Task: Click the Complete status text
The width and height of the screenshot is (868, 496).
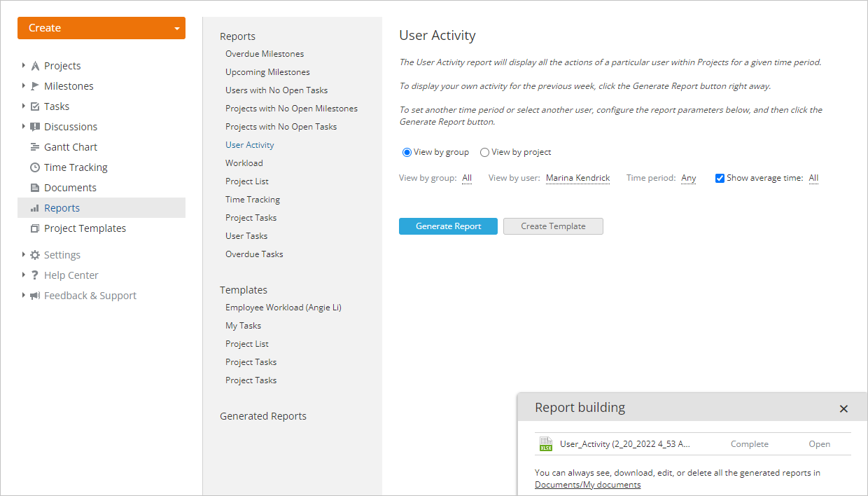Action: pyautogui.click(x=750, y=444)
